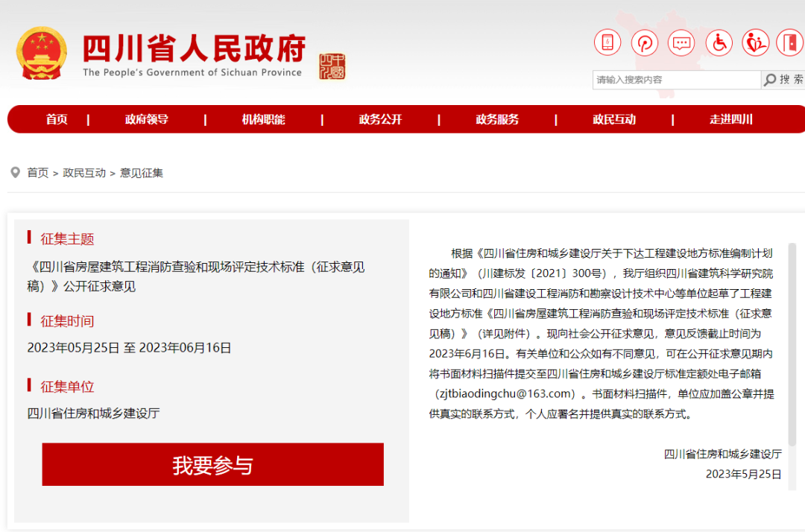The height and width of the screenshot is (532, 805).
Task: Click the 我要参与 participate button
Action: tap(212, 464)
